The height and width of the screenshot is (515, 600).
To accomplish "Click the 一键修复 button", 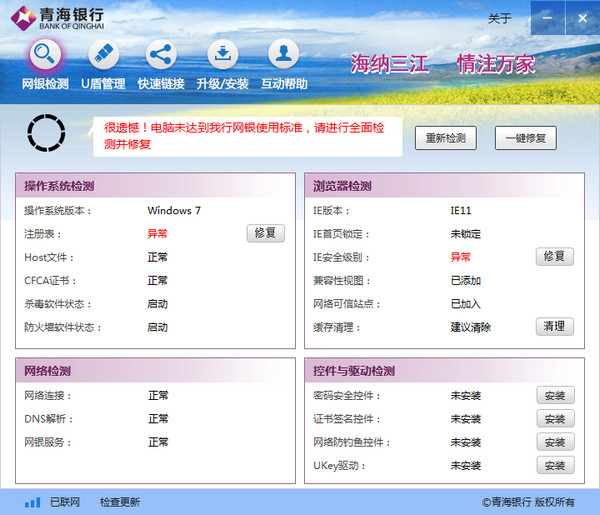I will coord(526,138).
